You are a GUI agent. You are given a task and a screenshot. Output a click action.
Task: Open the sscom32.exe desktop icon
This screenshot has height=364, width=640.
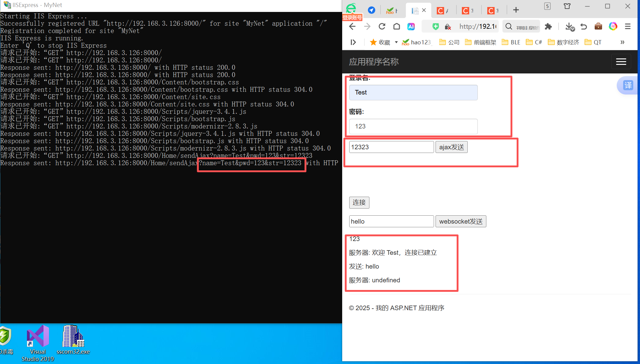pyautogui.click(x=73, y=340)
